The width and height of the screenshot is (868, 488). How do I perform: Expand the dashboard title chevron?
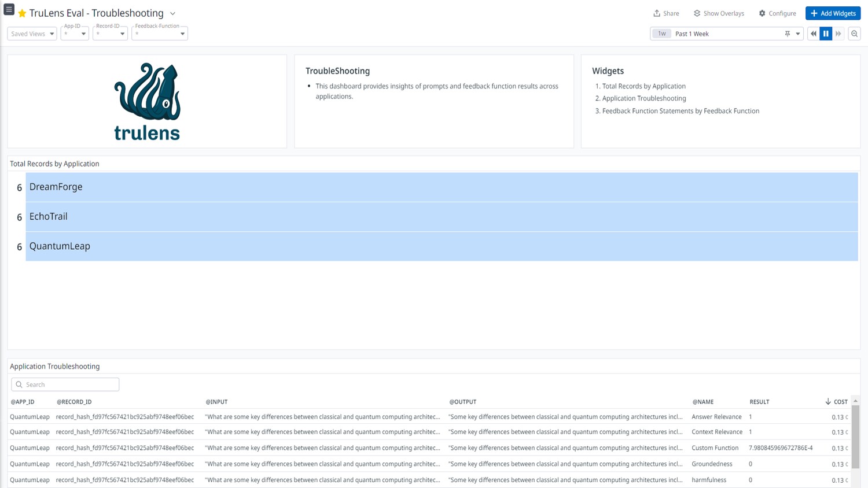coord(172,13)
